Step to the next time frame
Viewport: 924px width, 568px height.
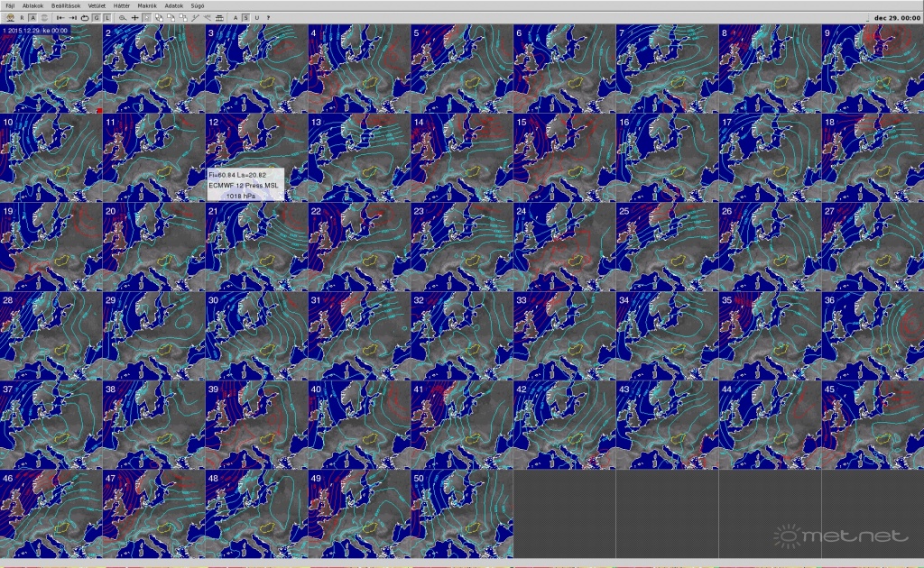click(x=73, y=17)
